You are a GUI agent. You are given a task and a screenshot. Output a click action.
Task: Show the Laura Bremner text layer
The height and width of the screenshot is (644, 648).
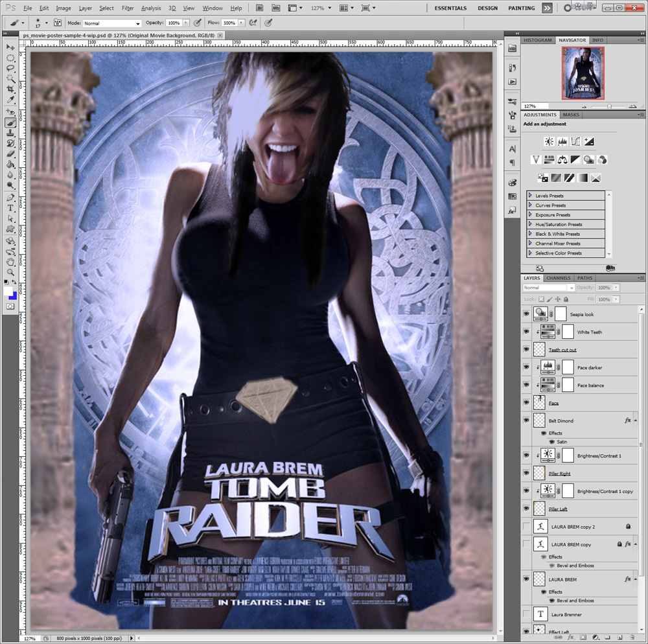coord(526,614)
